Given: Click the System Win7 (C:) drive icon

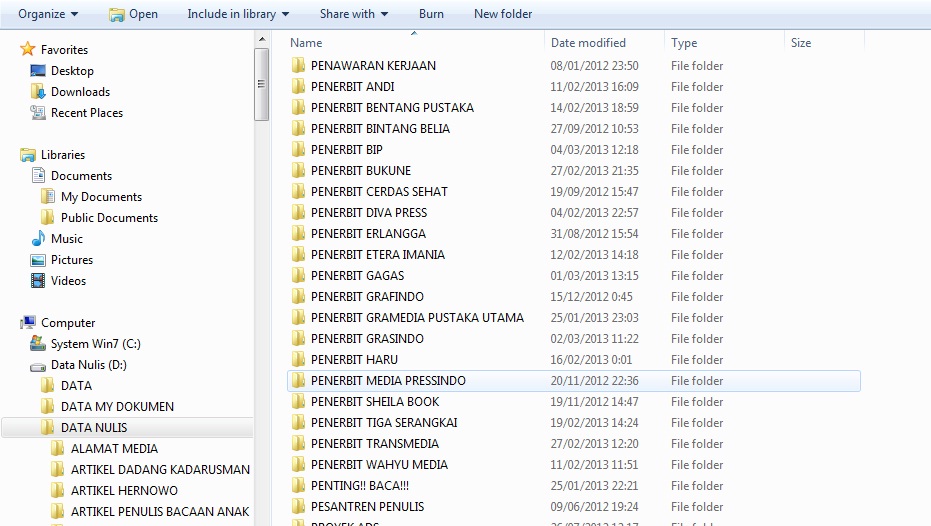Looking at the screenshot, I should pyautogui.click(x=38, y=344).
